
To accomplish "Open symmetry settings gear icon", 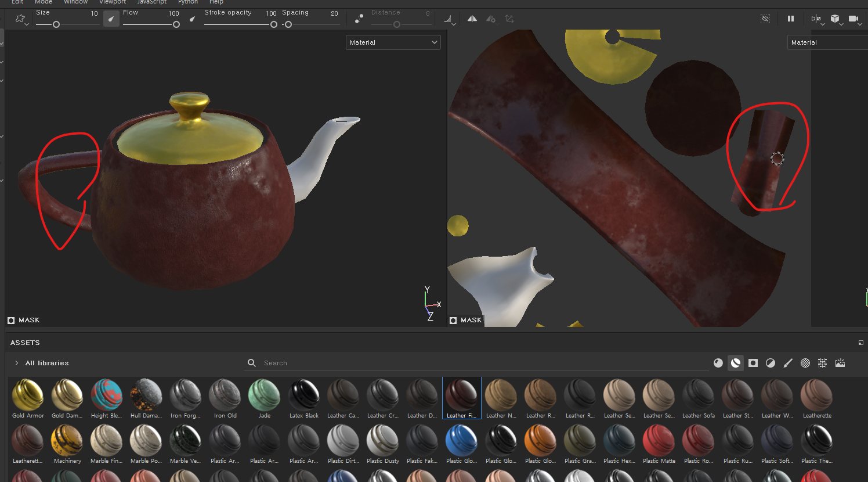I will tap(491, 19).
